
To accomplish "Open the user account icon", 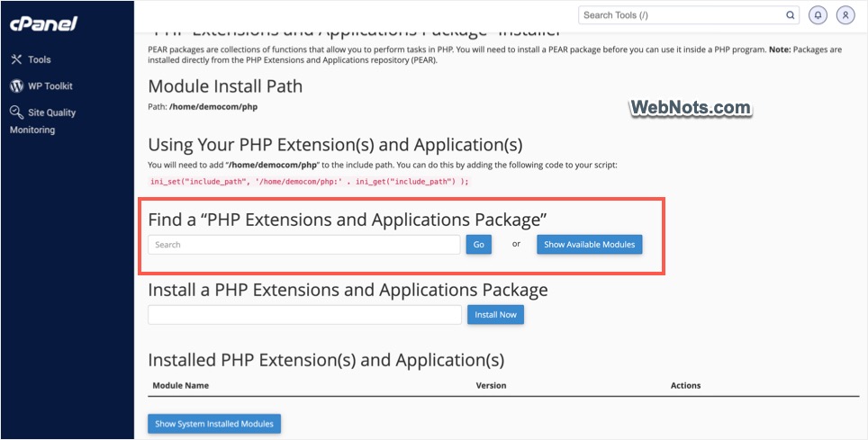I will point(845,15).
